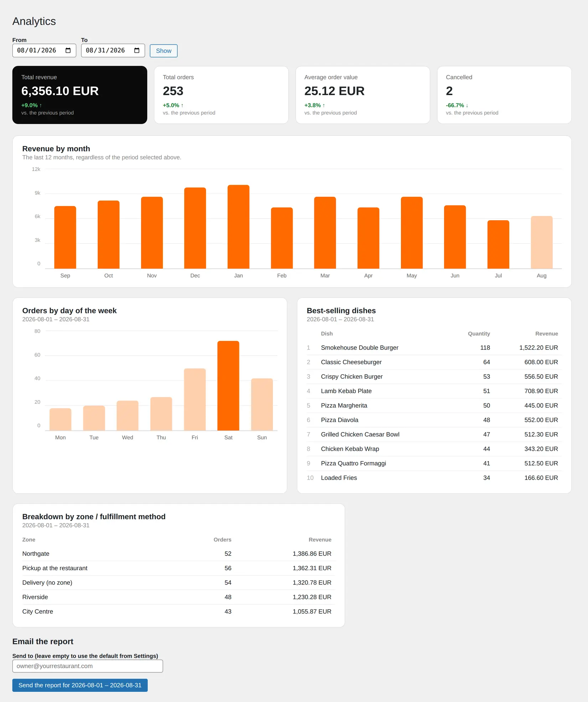Click the From date text 08/01/2026

[37, 50]
